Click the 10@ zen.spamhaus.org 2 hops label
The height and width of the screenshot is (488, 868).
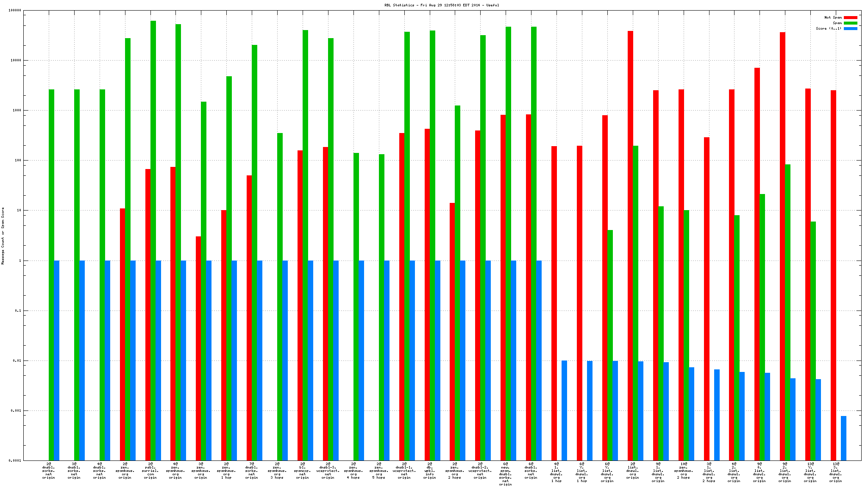pos(683,471)
